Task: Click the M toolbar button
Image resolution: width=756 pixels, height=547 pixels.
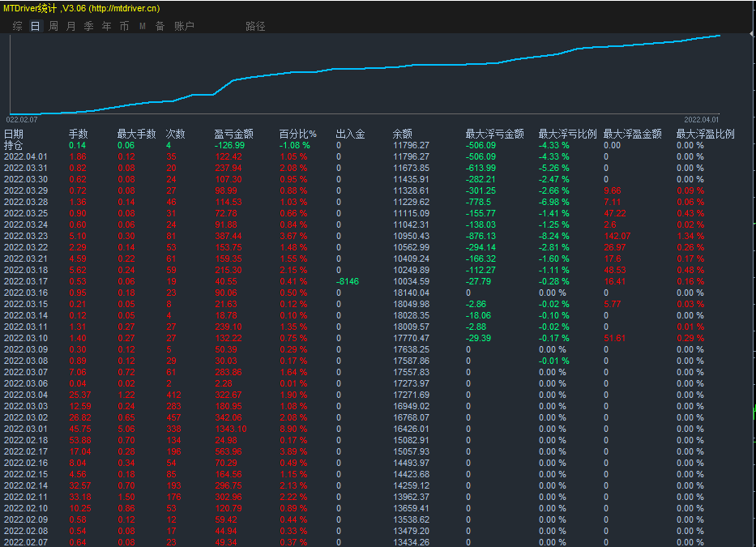Action: coord(143,26)
